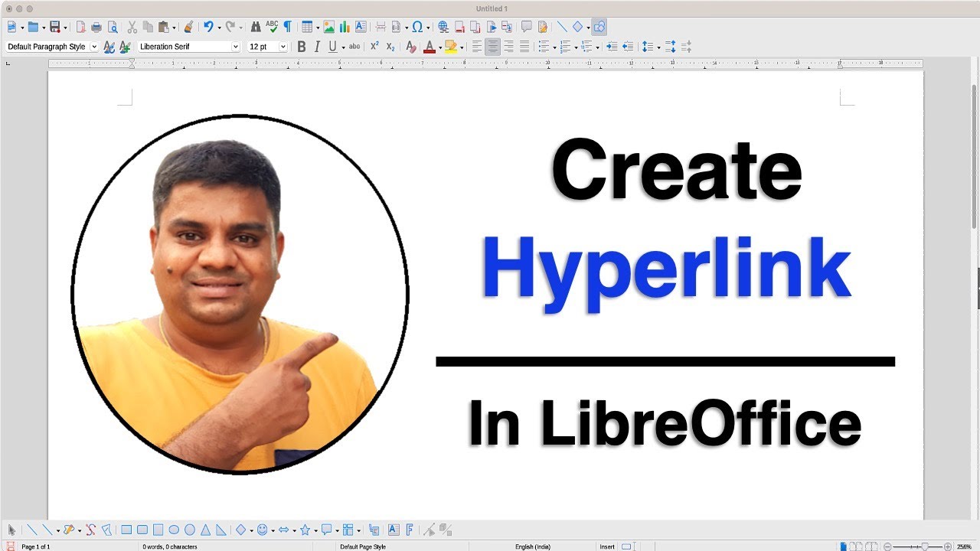This screenshot has width=980, height=551.
Task: Expand special character Omega dropdown arrow
Action: (428, 28)
